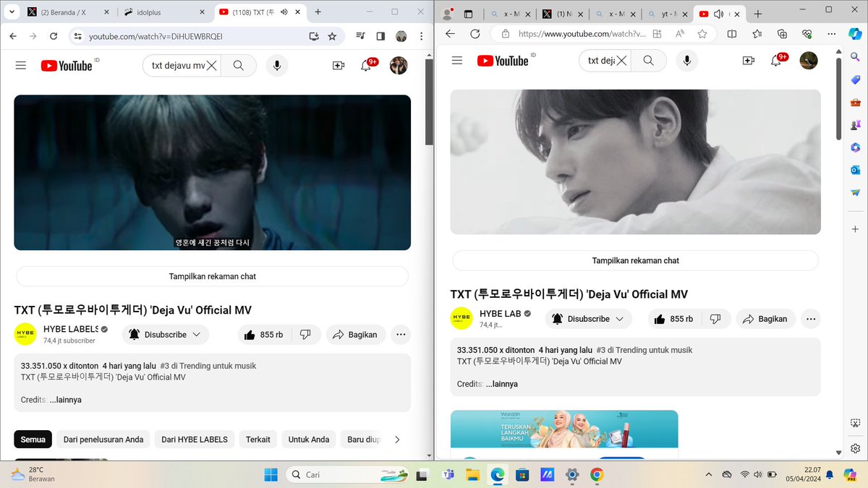Screen dimensions: 868x488
Task: Clear search text in Edge YouTube search box
Action: pos(621,61)
